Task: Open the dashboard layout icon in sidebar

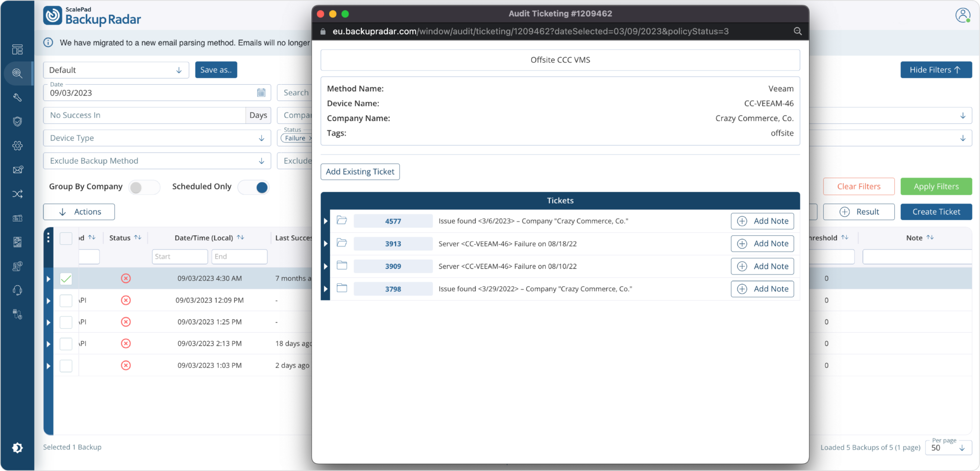Action: coord(17,49)
